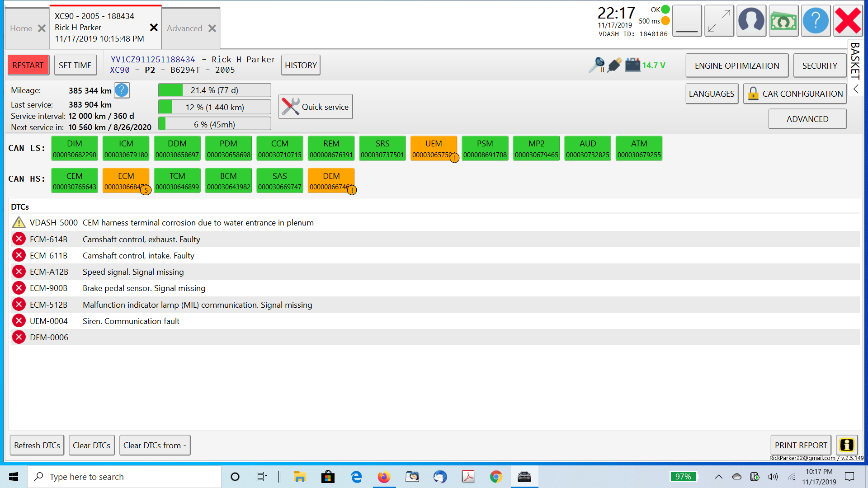Click the blue help question mark icon

(816, 21)
